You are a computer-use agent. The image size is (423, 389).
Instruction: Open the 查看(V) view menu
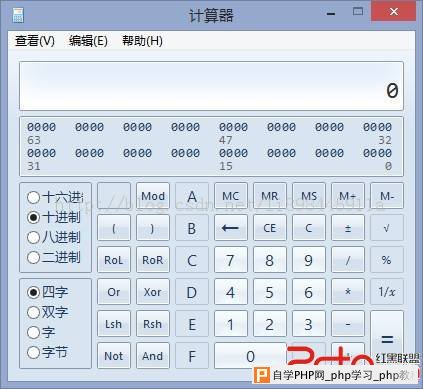pos(35,41)
